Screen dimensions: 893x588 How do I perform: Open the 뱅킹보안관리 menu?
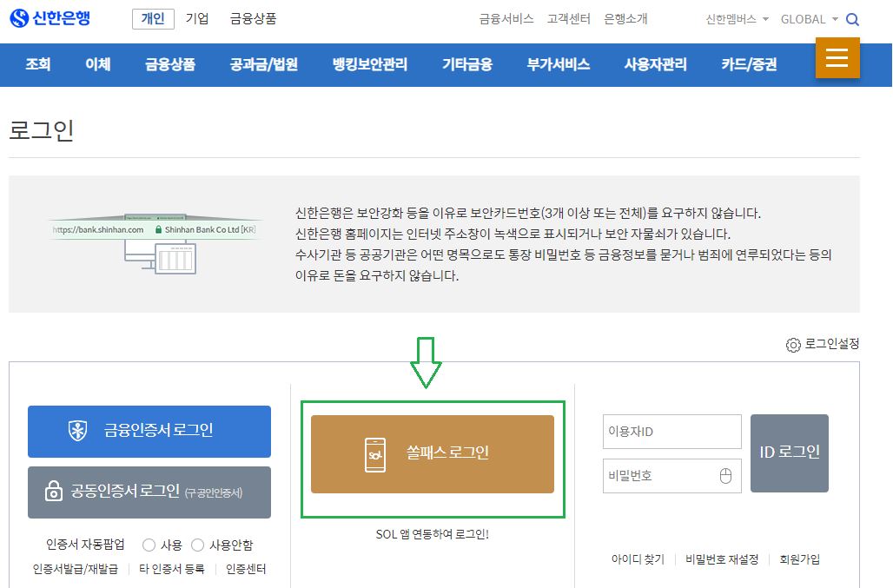[370, 64]
